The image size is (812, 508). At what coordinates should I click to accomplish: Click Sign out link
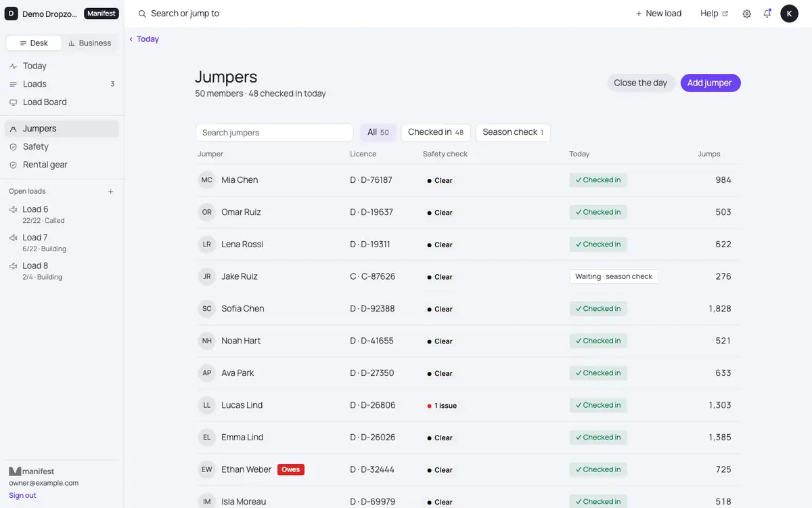coord(22,496)
